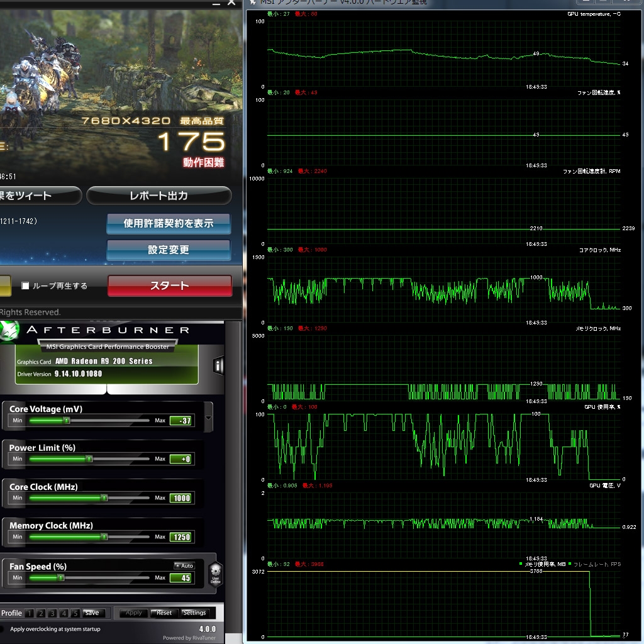644x644 pixels.
Task: Click the MSI Afterburner dragon logo
Action: tap(9, 331)
